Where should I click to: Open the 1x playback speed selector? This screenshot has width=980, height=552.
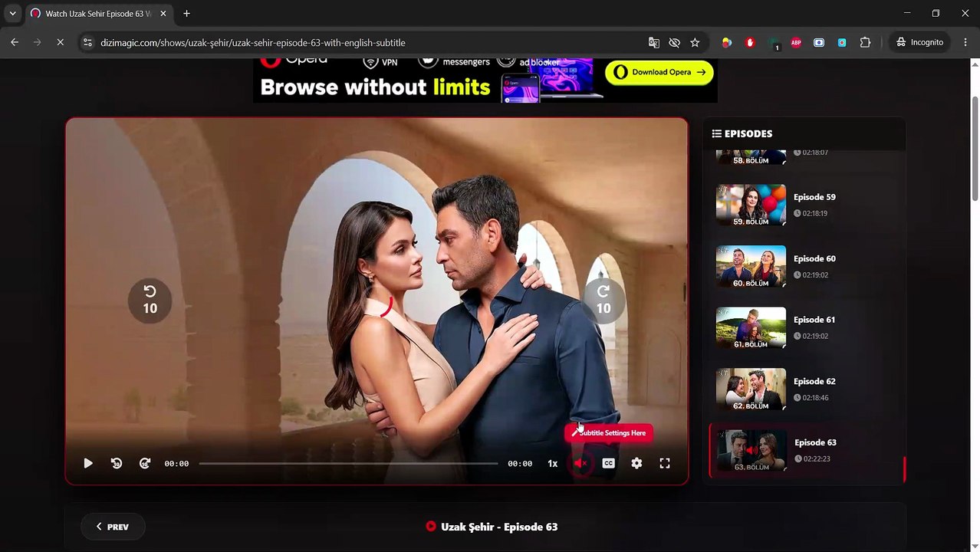pos(552,463)
